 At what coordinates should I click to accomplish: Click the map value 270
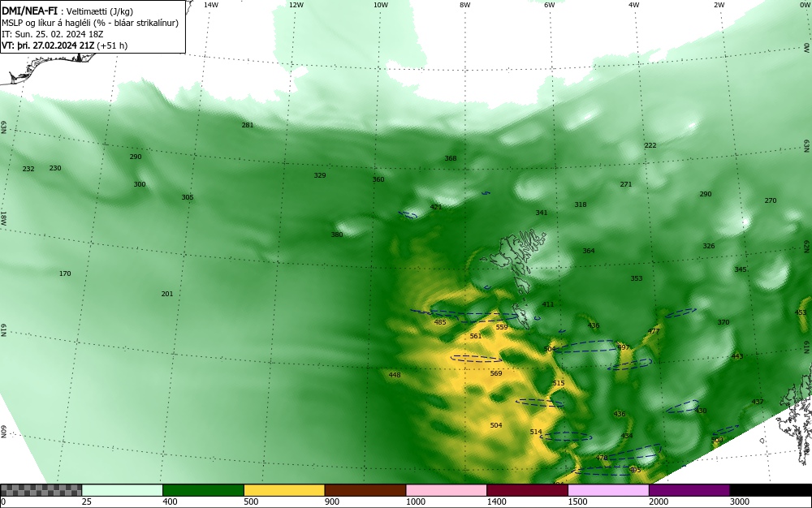771,200
